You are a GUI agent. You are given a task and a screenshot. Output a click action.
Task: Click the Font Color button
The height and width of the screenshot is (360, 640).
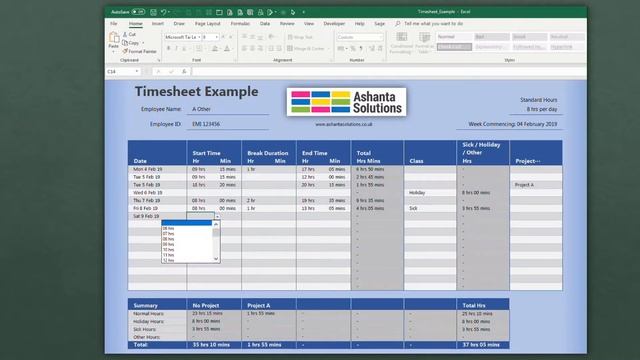pos(227,49)
